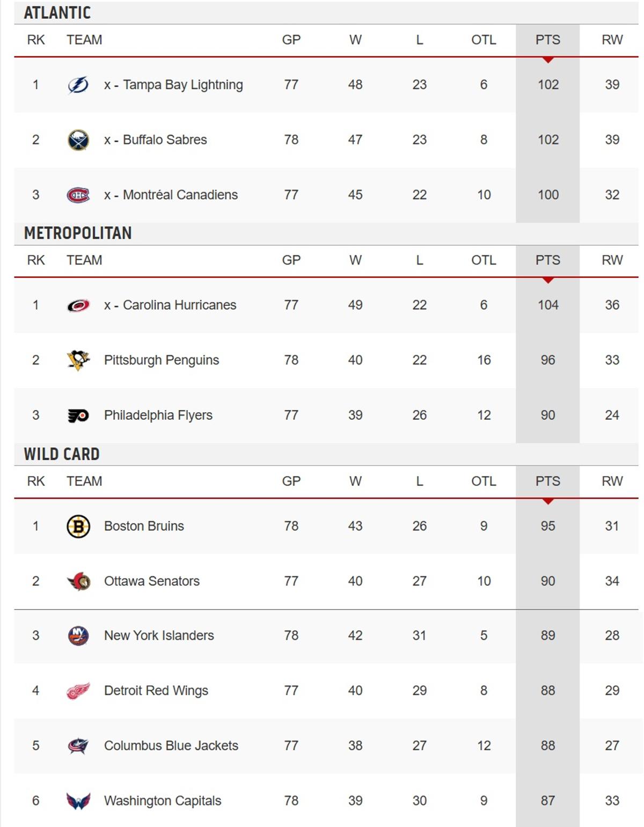Sort by the GP column header
The height and width of the screenshot is (827, 644).
click(290, 39)
